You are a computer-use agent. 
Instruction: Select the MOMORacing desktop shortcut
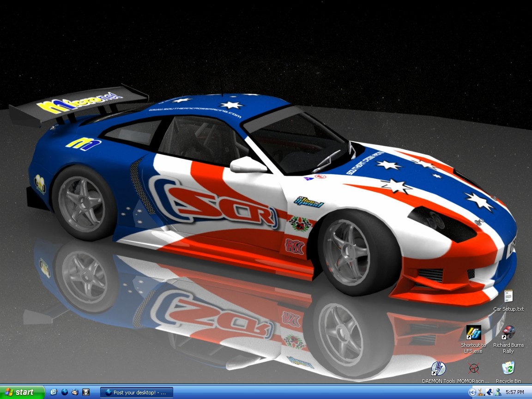tap(473, 372)
